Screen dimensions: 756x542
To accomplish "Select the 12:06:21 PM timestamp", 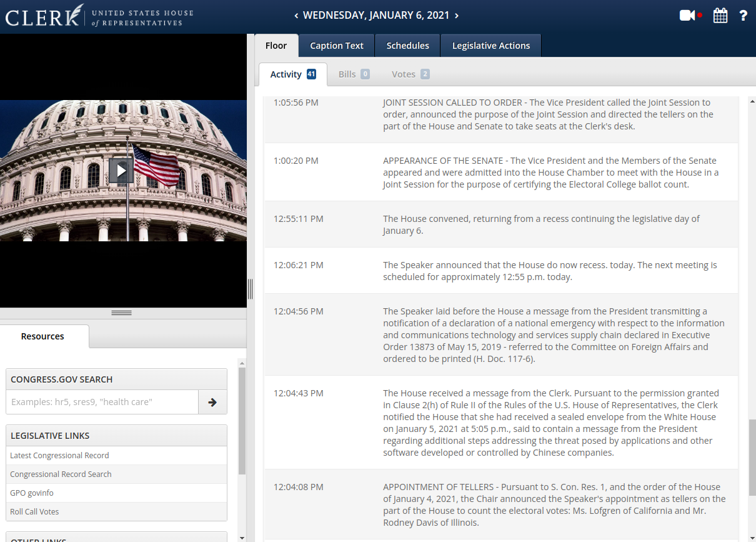I will [299, 265].
